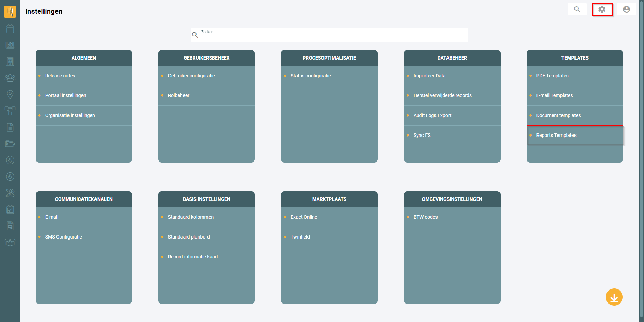Click the orange app logo in sidebar
Screen dimensions: 644x322
[10, 12]
